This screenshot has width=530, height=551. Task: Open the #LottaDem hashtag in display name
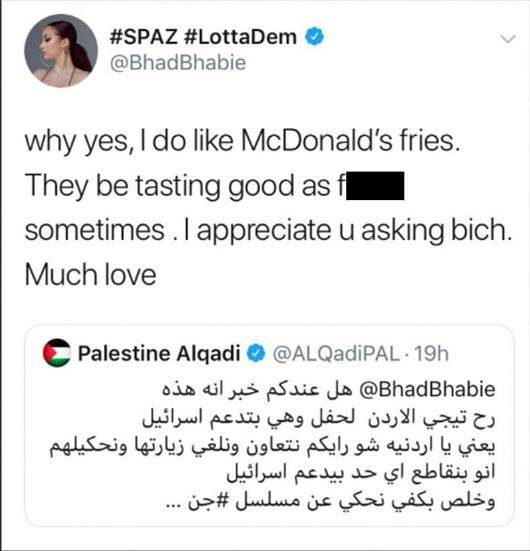pos(240,37)
